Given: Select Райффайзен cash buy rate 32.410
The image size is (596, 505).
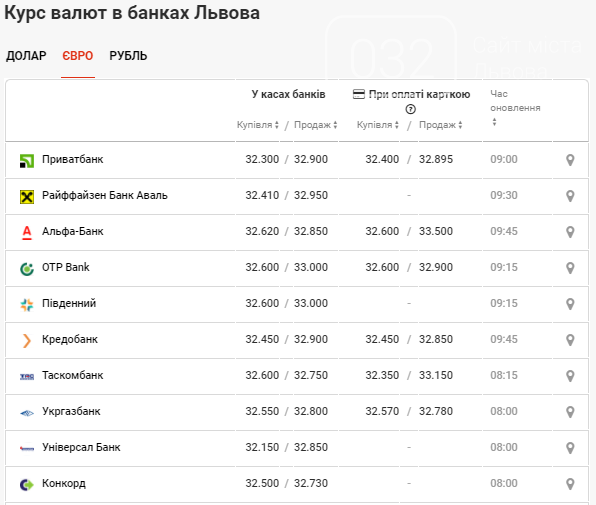Looking at the screenshot, I should [262, 195].
